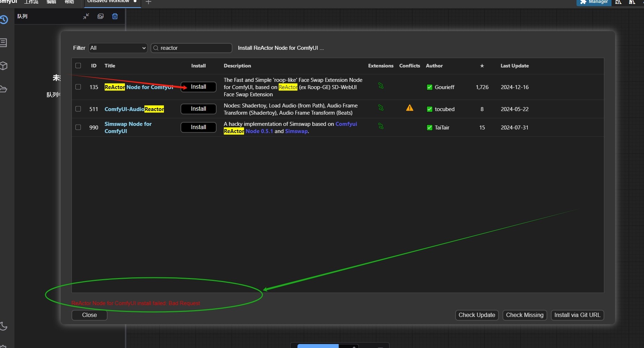The width and height of the screenshot is (644, 348).
Task: Sort by the Author column header
Action: tap(434, 66)
